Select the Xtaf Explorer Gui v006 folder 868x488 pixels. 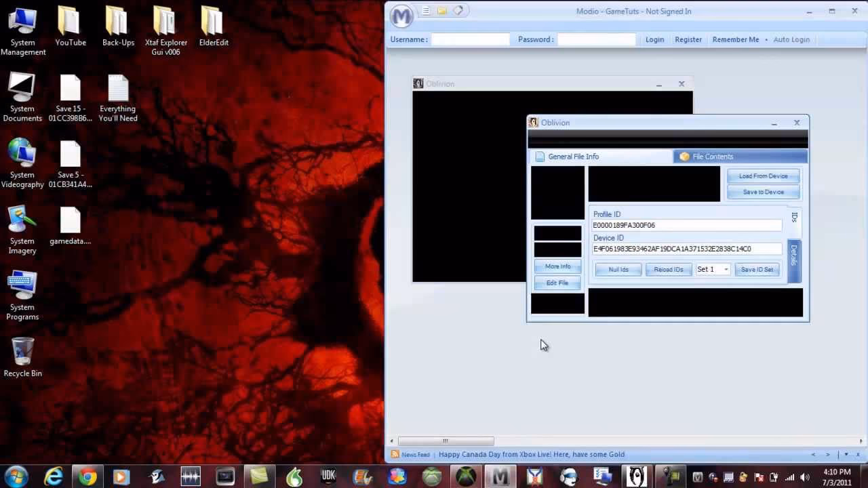pyautogui.click(x=166, y=32)
